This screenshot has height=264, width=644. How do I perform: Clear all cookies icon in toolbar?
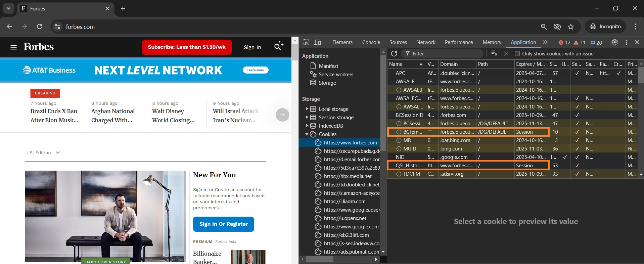click(x=494, y=53)
